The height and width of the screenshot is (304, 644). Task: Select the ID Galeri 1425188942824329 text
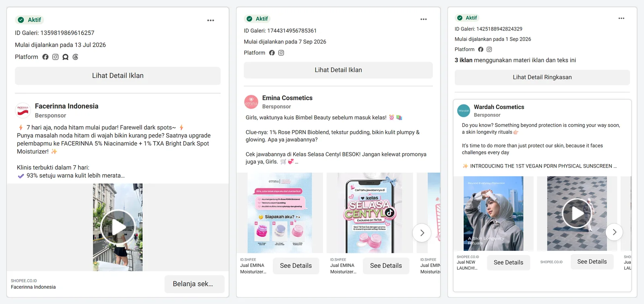click(x=489, y=29)
